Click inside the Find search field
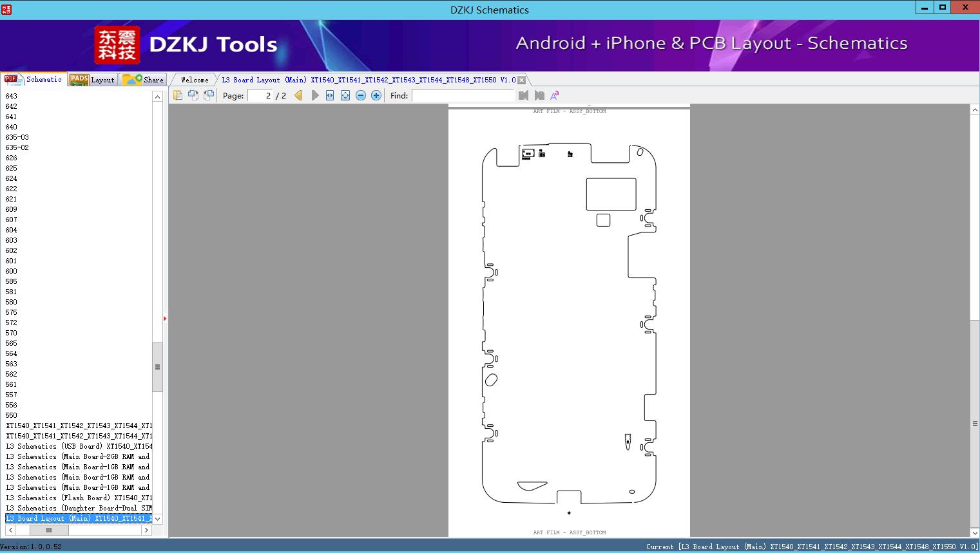The height and width of the screenshot is (553, 980). 463,95
